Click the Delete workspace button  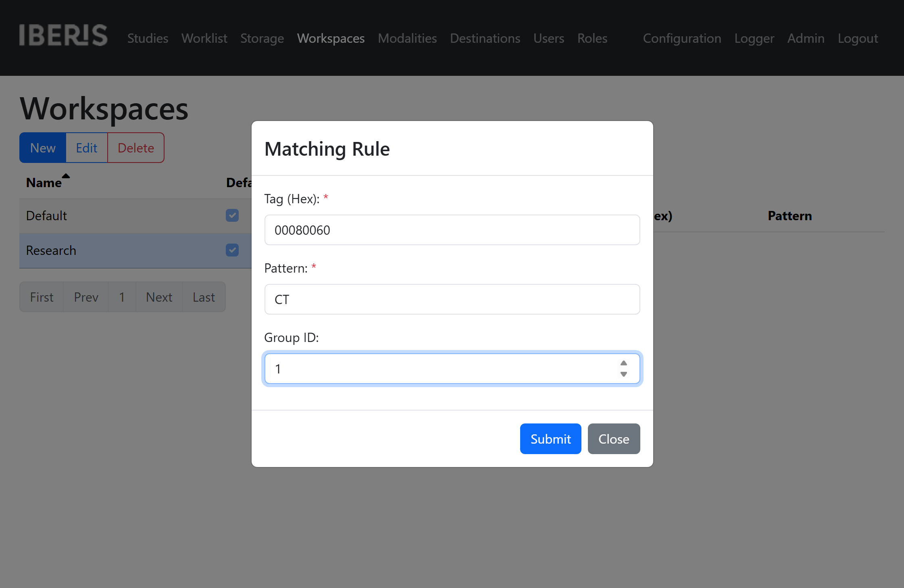(x=136, y=148)
